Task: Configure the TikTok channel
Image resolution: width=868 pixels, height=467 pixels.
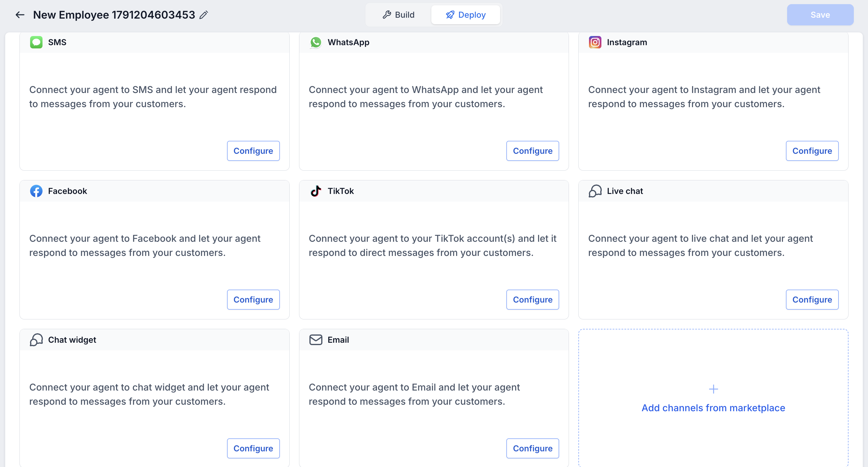Action: [x=533, y=300]
